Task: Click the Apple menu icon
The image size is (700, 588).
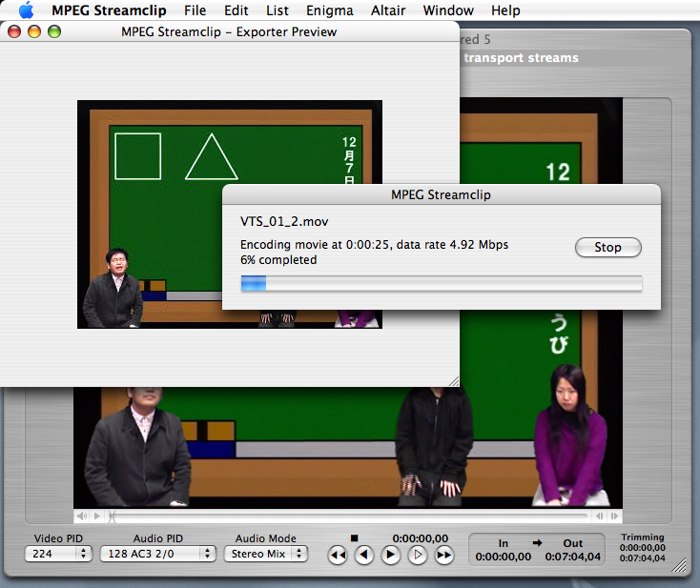Action: point(26,10)
